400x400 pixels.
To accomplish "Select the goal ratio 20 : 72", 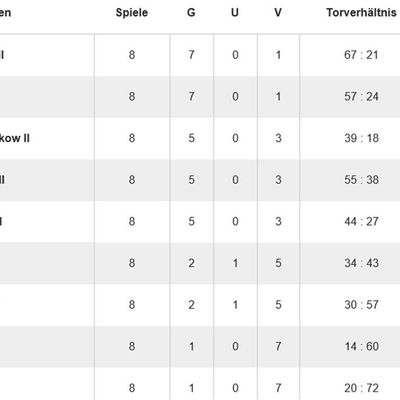I will coord(361,388).
